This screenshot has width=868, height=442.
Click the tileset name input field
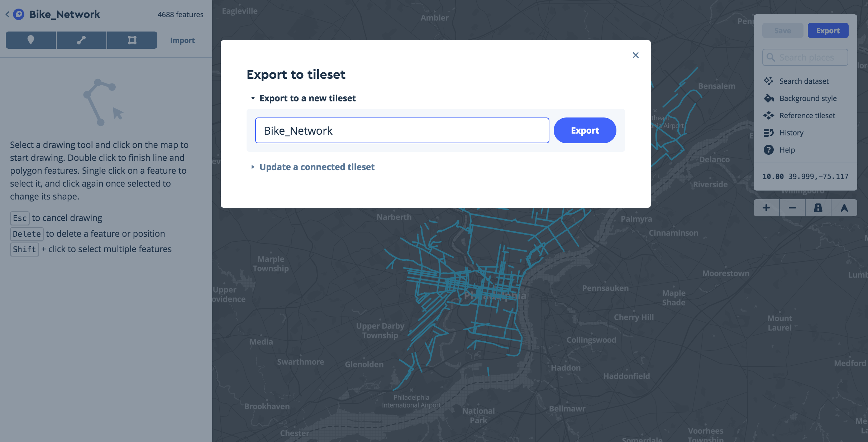tap(402, 130)
